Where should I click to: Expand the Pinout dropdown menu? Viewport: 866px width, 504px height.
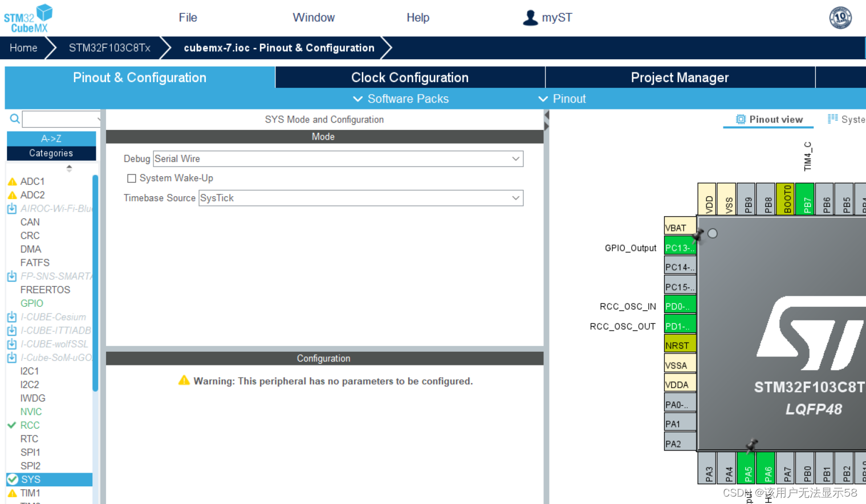click(562, 99)
